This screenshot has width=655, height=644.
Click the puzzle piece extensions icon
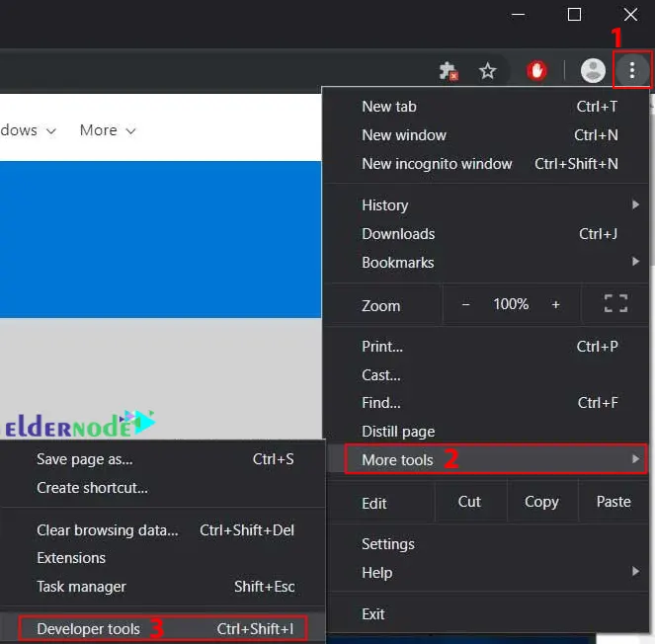pos(449,70)
